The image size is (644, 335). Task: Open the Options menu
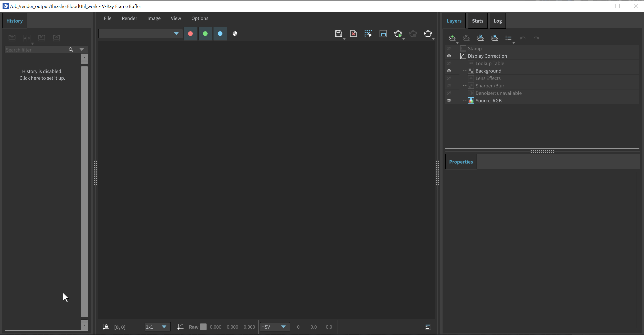[x=200, y=18]
